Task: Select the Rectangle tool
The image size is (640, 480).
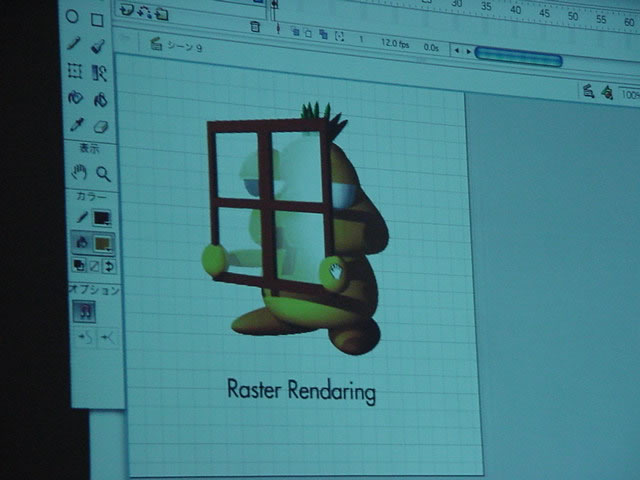Action: 97,19
